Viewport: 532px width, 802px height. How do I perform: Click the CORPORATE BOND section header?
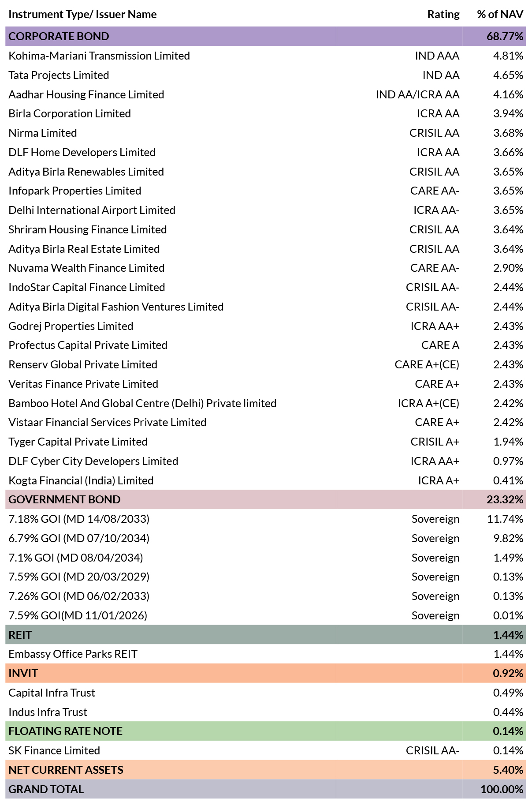click(265, 36)
